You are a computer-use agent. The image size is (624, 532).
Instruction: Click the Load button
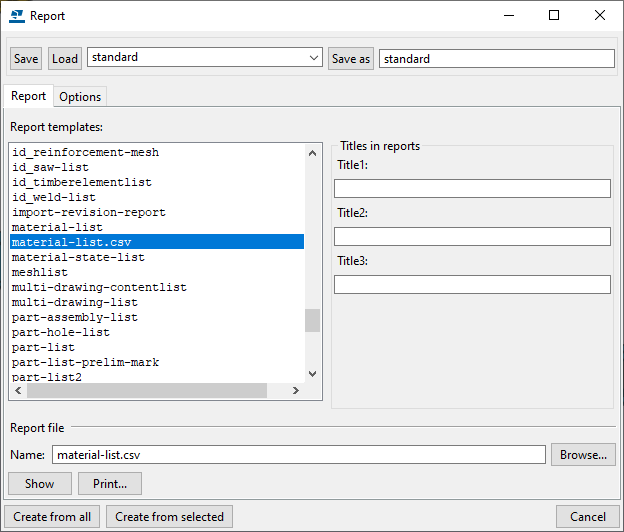[65, 59]
